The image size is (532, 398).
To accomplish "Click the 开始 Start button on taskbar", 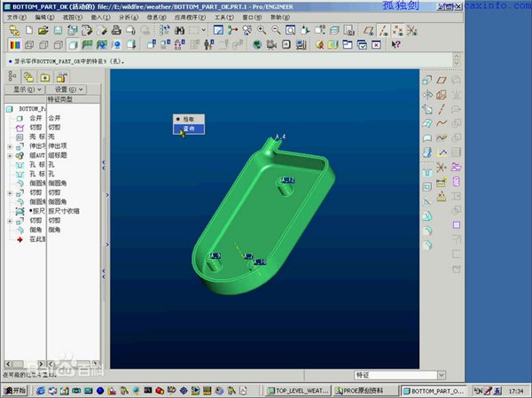I will 15,390.
